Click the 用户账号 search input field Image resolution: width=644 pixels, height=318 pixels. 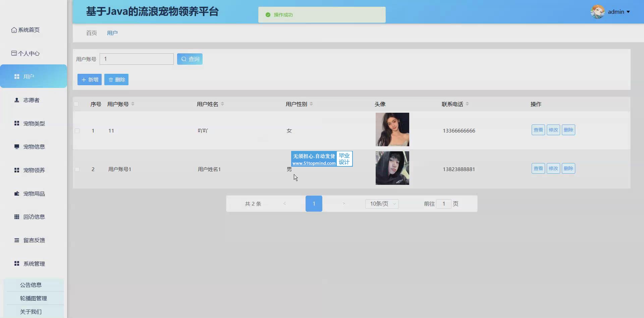(137, 59)
